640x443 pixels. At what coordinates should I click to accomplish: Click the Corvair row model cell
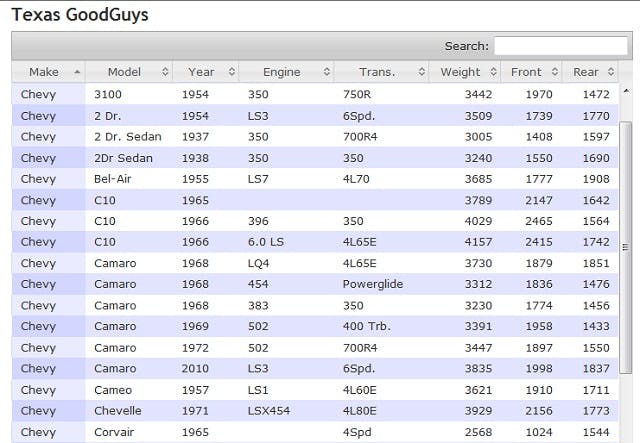click(x=115, y=433)
